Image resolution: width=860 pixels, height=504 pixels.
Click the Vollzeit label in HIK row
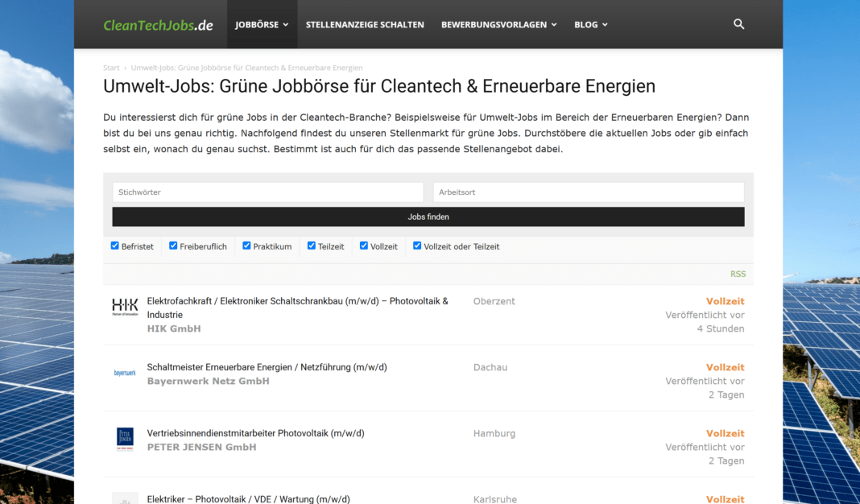[x=725, y=301]
